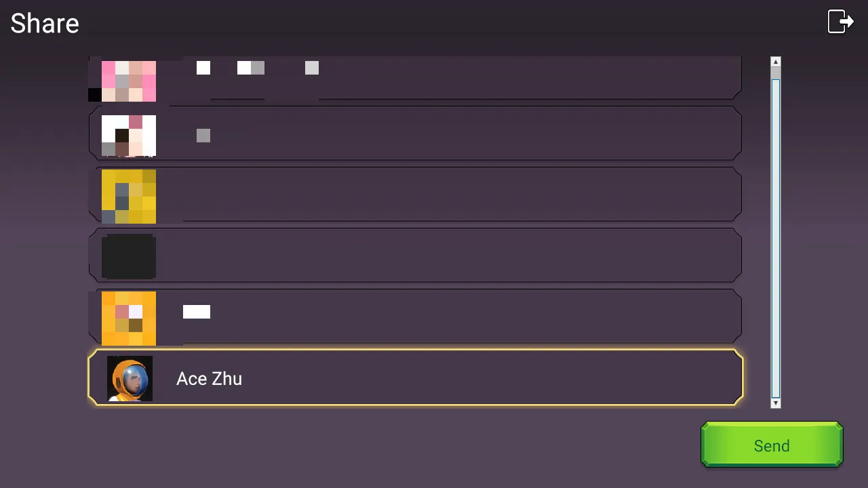Select the Ace Zhu contact name
This screenshot has height=488, width=868.
209,378
